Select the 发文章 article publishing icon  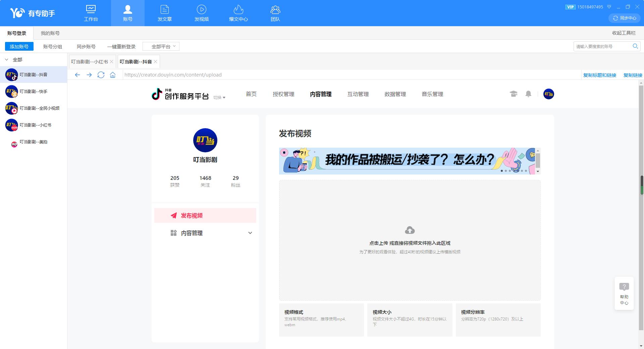pos(164,13)
